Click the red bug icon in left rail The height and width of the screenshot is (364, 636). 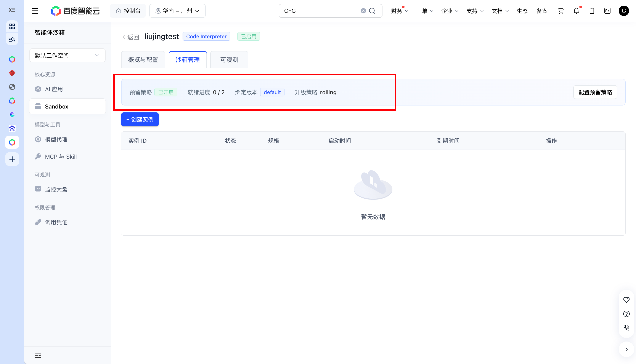tap(12, 73)
